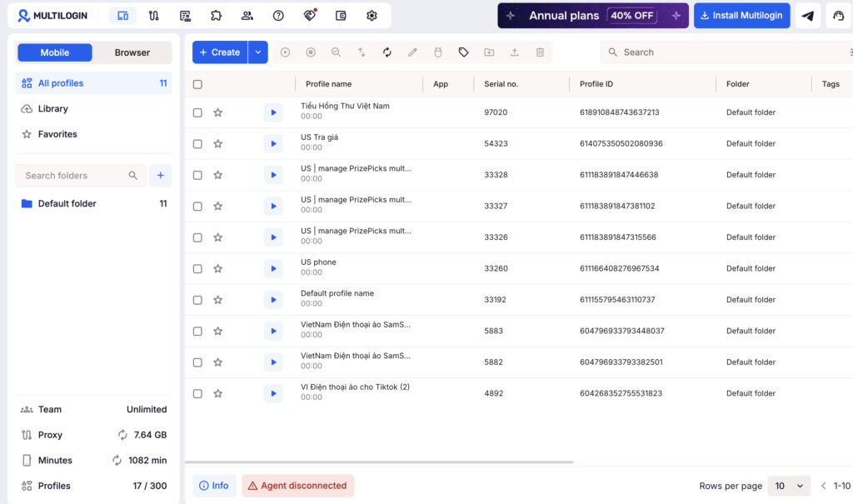The height and width of the screenshot is (504, 853).
Task: Switch to the Mobile tab
Action: click(x=55, y=52)
